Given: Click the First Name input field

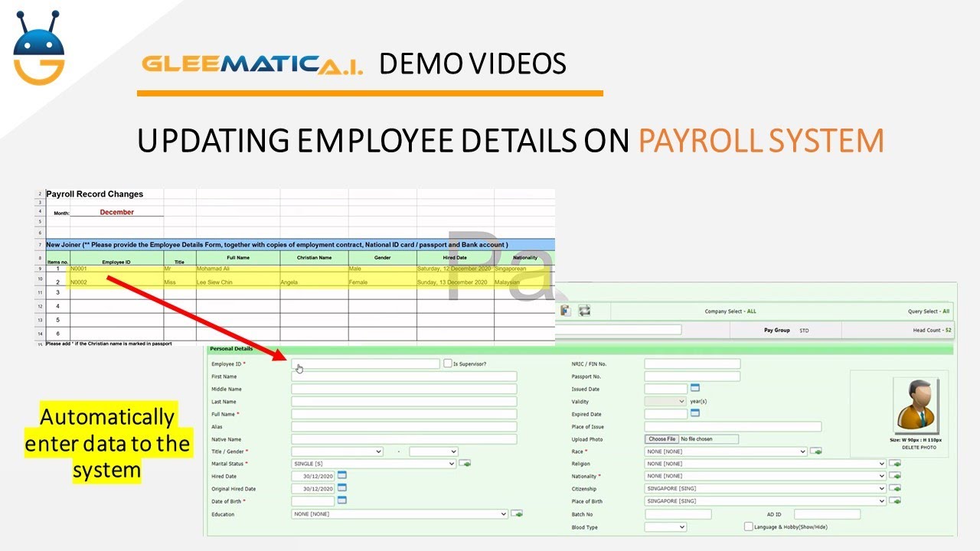Looking at the screenshot, I should [x=404, y=377].
